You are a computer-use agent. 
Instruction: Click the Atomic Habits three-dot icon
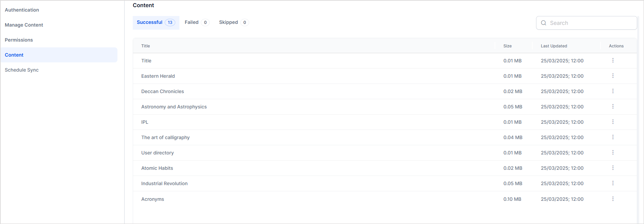coord(613,168)
